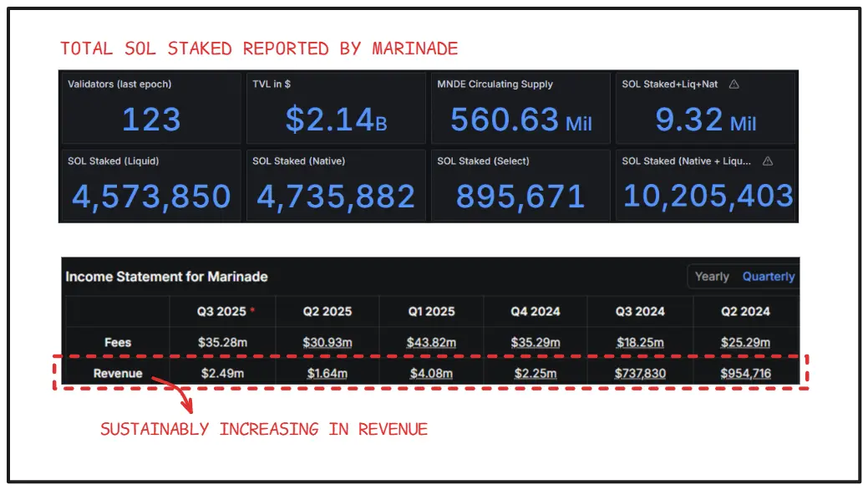Open Q1 2025 revenue value $4.08m
868x490 pixels.
click(431, 374)
